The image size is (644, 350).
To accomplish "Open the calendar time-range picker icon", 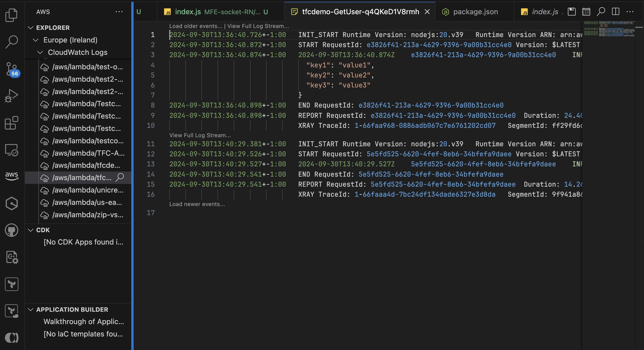I will pyautogui.click(x=586, y=11).
